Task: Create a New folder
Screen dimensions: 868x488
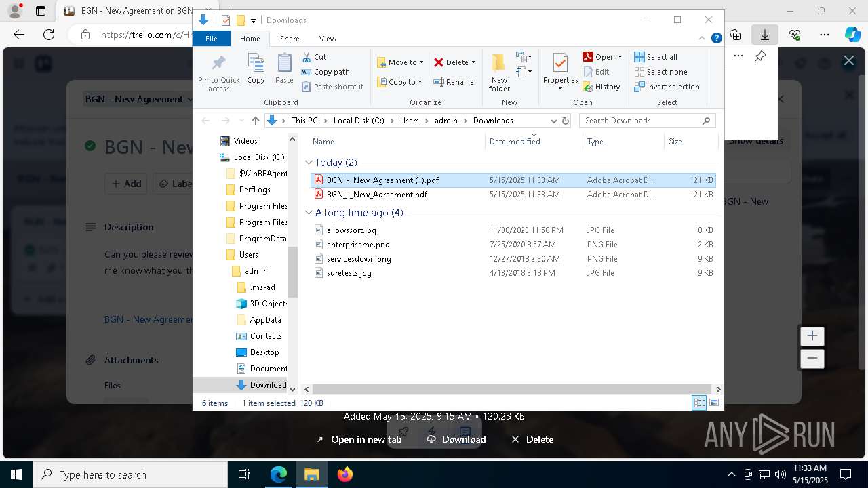Action: (x=499, y=72)
